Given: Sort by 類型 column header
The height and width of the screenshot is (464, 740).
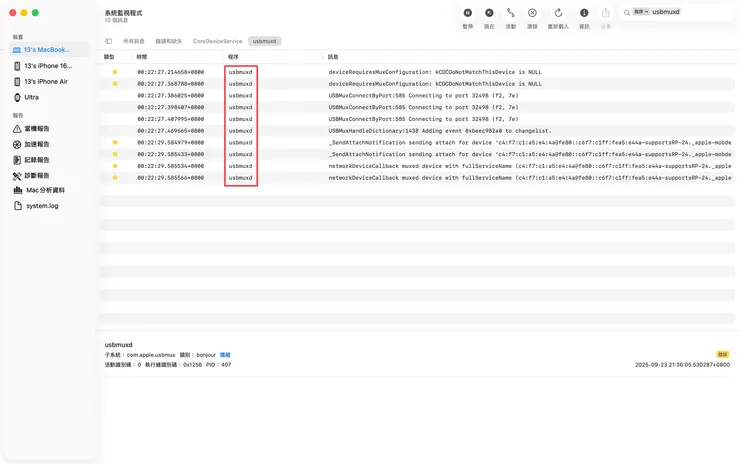Looking at the screenshot, I should click(109, 57).
